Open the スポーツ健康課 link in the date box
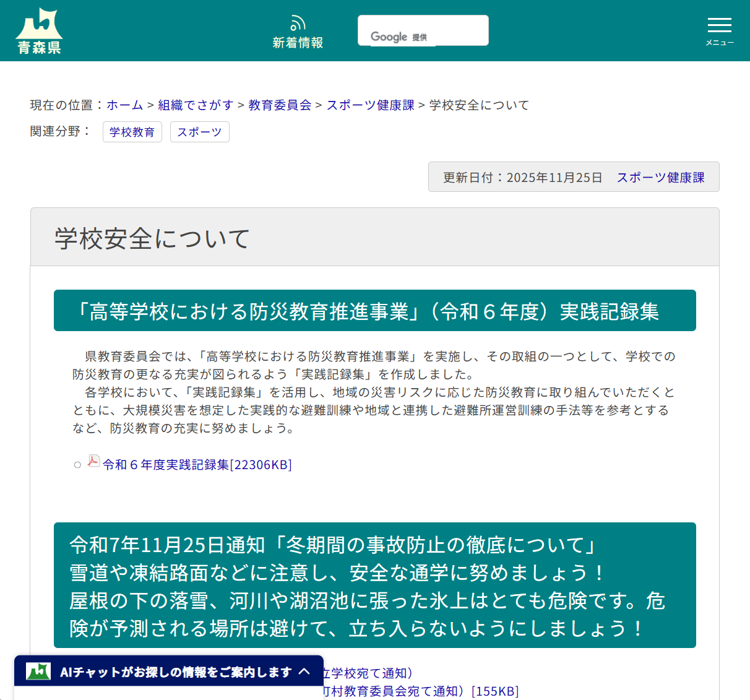The width and height of the screenshot is (750, 700). point(660,177)
